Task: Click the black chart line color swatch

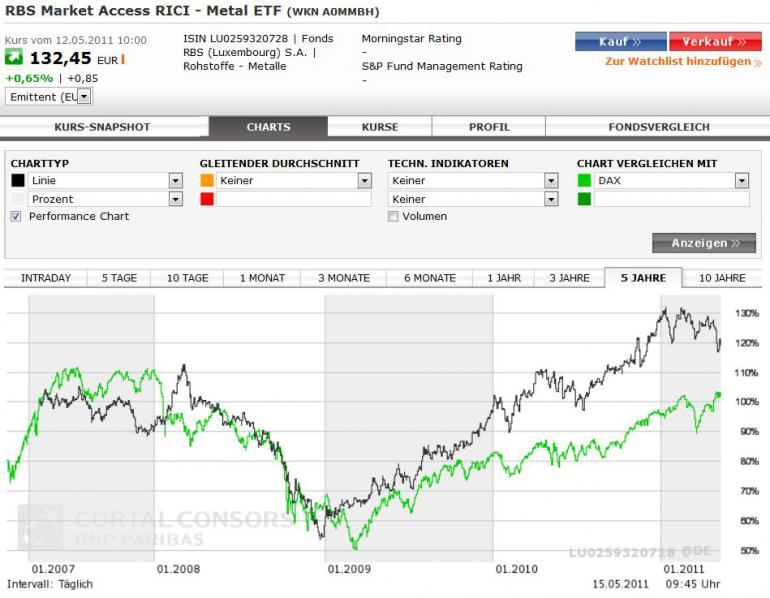Action: pyautogui.click(x=18, y=181)
